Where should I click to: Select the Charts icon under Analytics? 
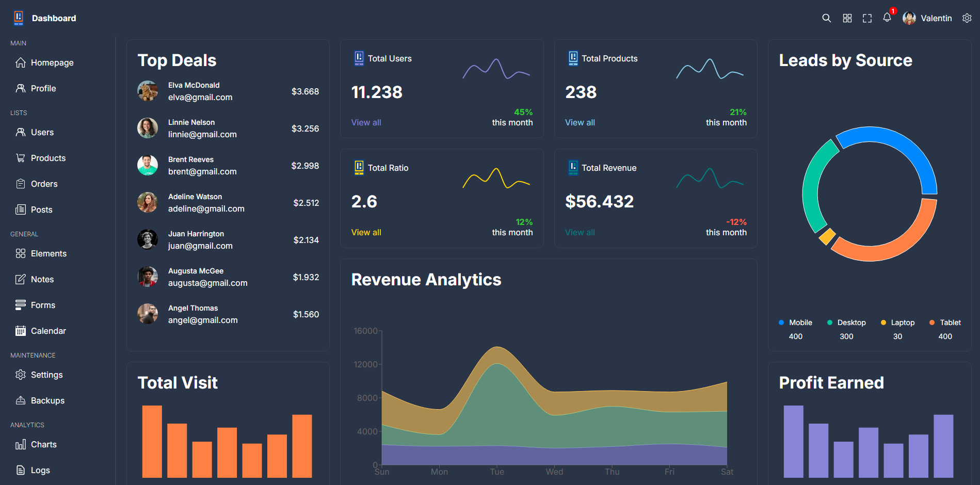(21, 444)
